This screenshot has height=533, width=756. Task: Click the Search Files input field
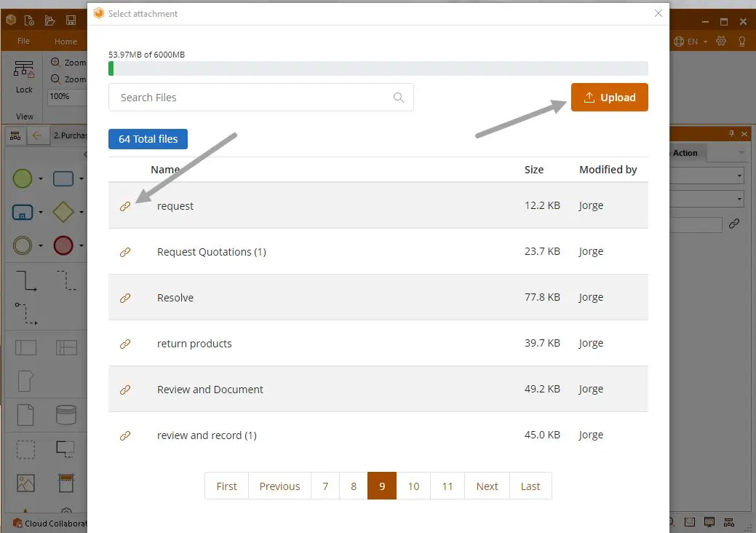tap(260, 98)
